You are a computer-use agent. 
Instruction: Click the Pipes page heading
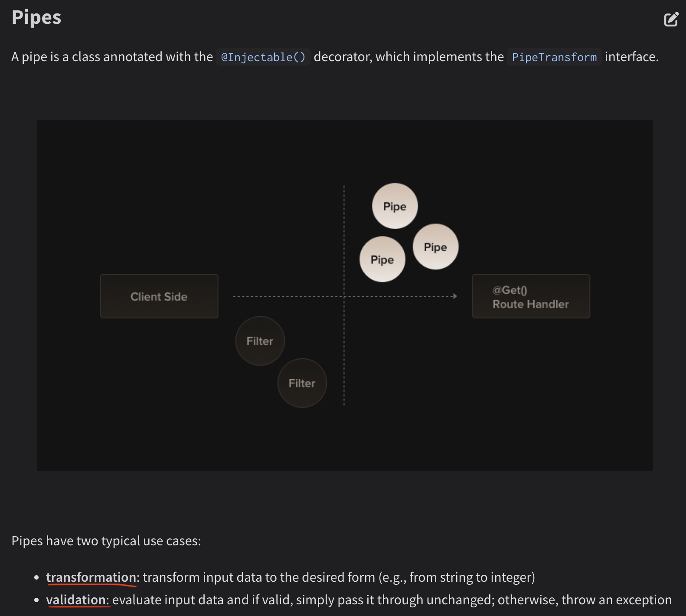pyautogui.click(x=36, y=17)
